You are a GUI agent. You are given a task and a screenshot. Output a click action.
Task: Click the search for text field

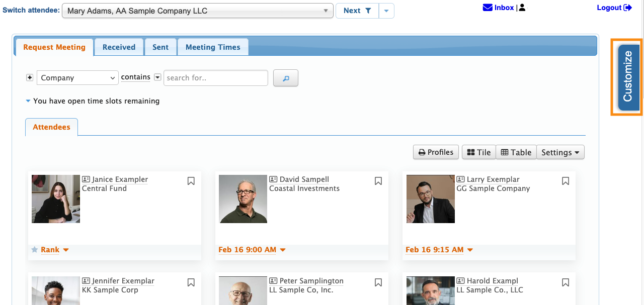pyautogui.click(x=215, y=78)
